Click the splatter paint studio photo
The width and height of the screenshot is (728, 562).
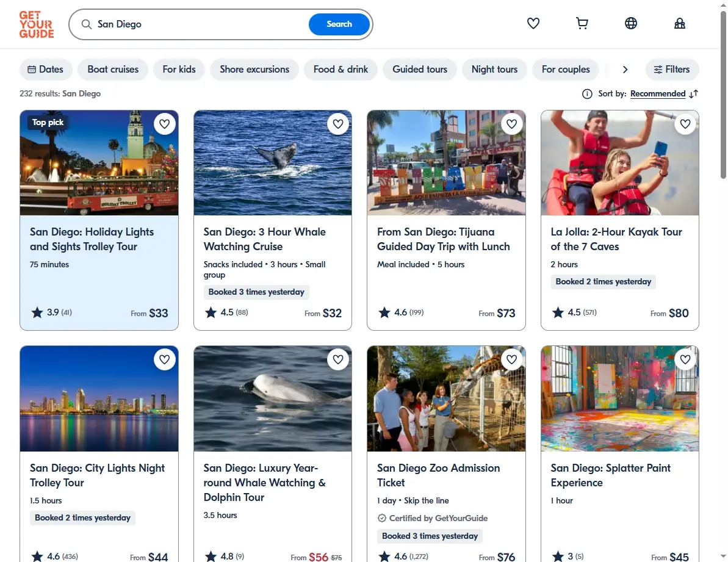pyautogui.click(x=620, y=398)
